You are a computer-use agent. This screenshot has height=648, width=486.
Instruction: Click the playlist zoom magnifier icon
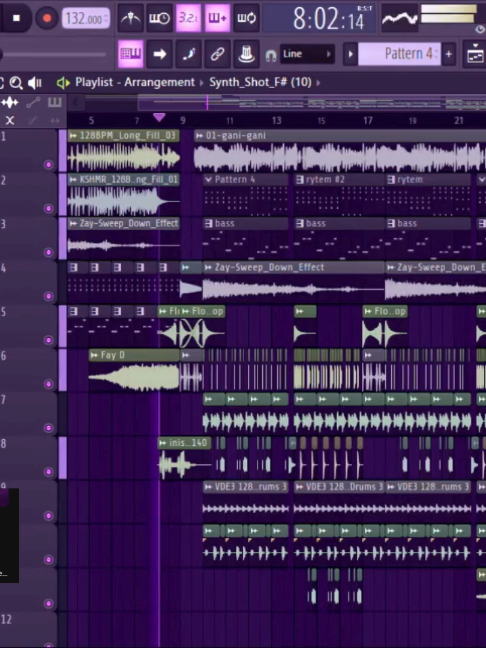point(16,83)
